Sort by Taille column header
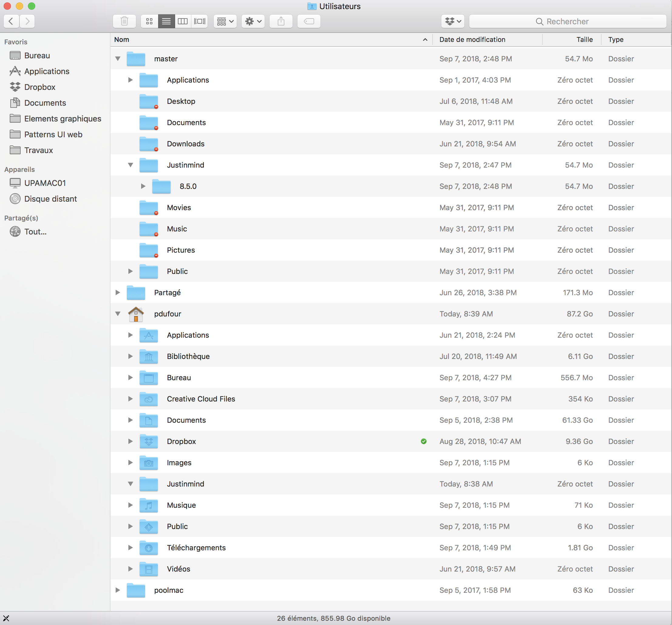 [584, 39]
